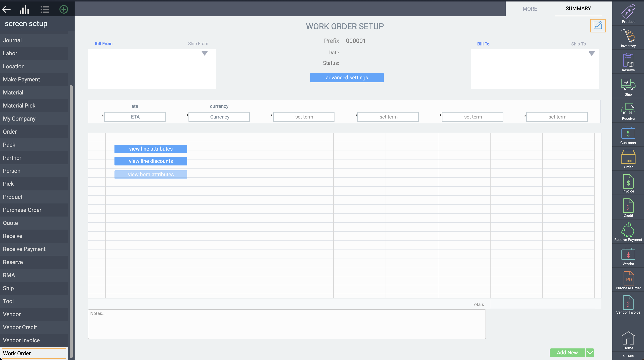The image size is (644, 360).
Task: Expand the Bill To address dropdown
Action: tap(591, 54)
